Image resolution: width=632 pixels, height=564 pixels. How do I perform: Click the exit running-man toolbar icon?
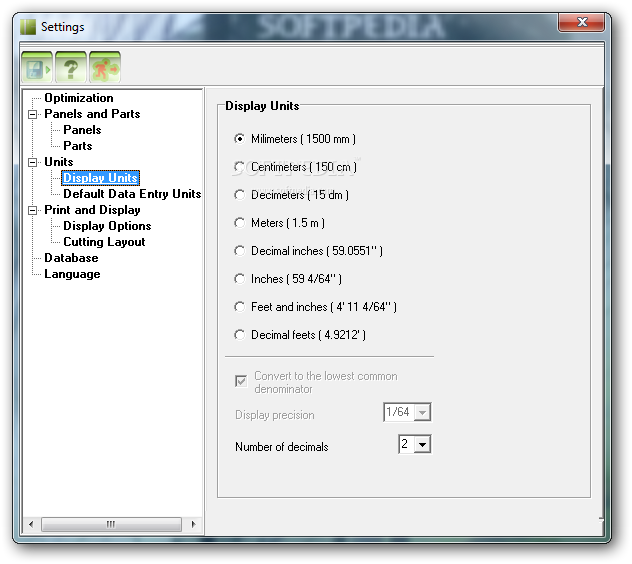[105, 67]
